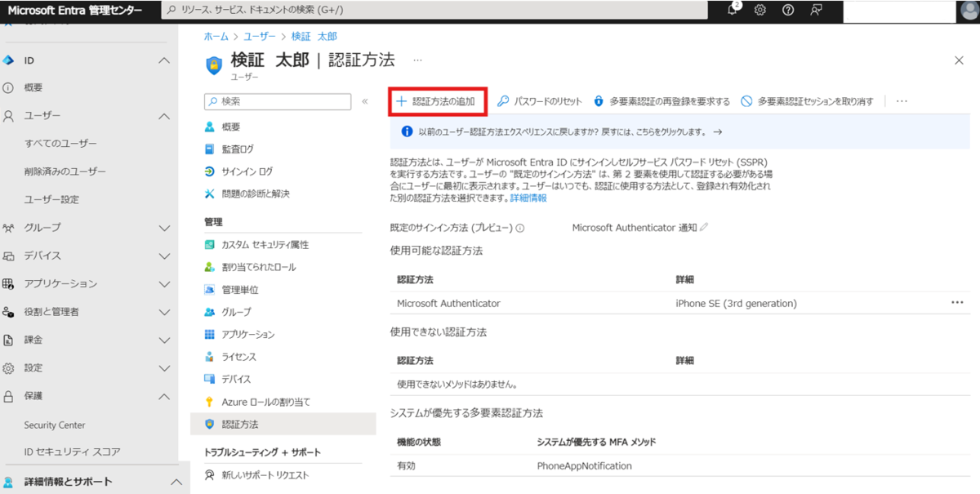Click iPhone SE (3rd generation) cell
The width and height of the screenshot is (980, 494).
(736, 304)
